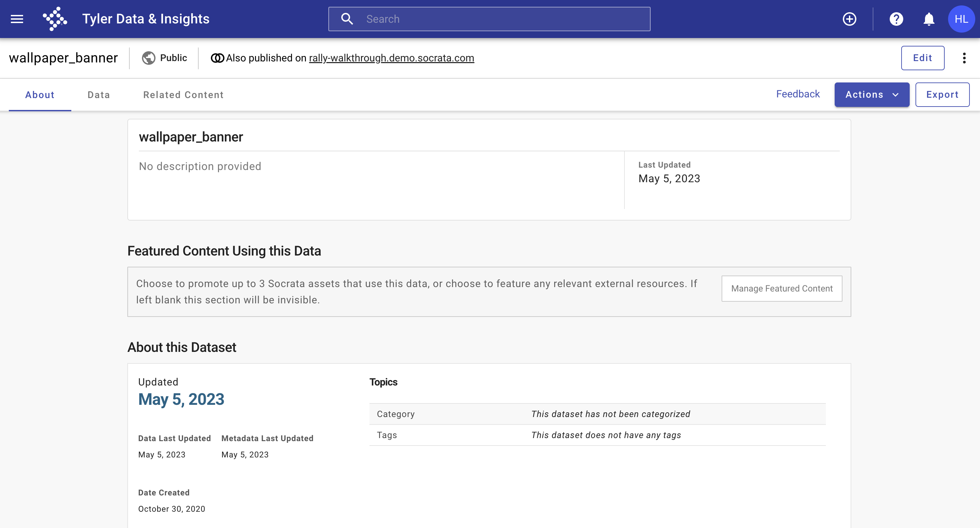Open the three-dot more options menu
Image resolution: width=980 pixels, height=528 pixels.
[x=964, y=58]
